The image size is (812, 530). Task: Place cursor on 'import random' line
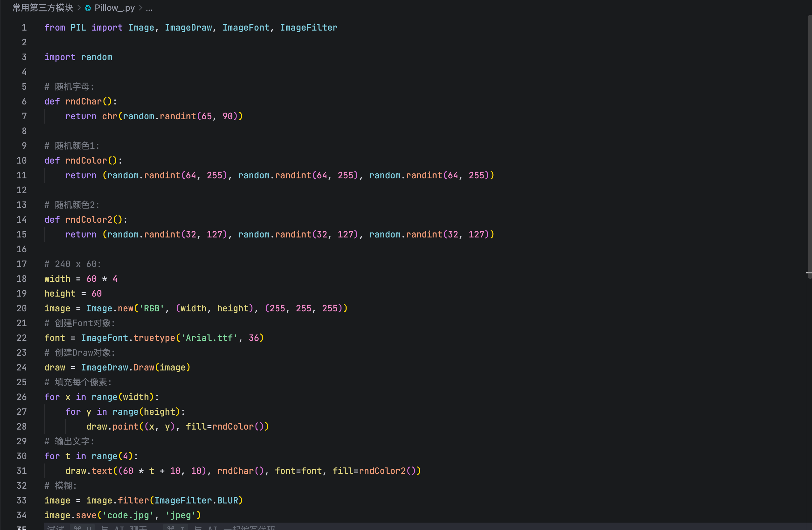78,57
